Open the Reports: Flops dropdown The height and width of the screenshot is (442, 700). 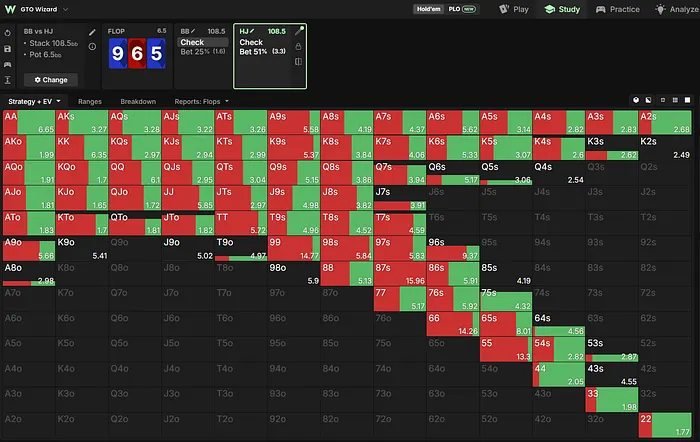[x=201, y=101]
